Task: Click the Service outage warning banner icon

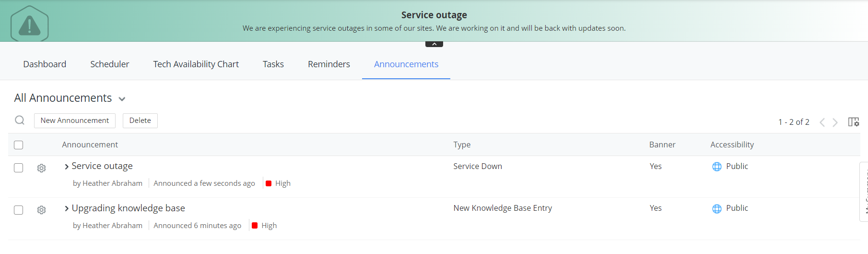Action: [x=29, y=25]
